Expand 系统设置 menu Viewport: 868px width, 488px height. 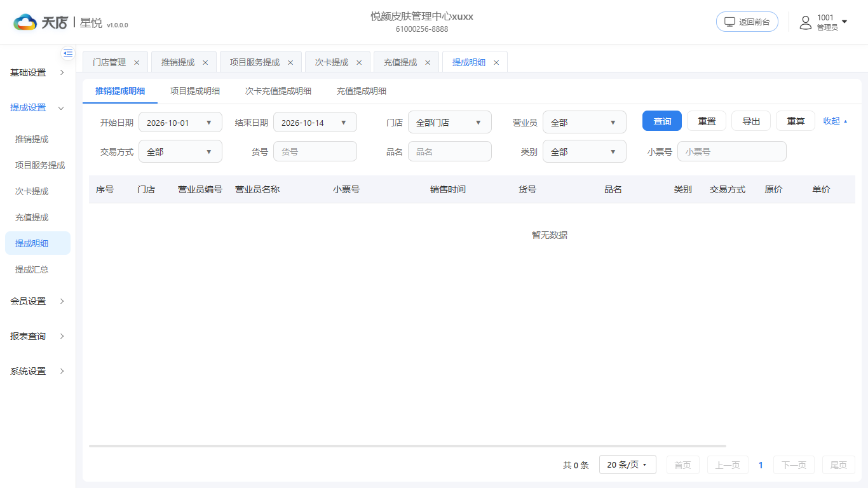(37, 371)
